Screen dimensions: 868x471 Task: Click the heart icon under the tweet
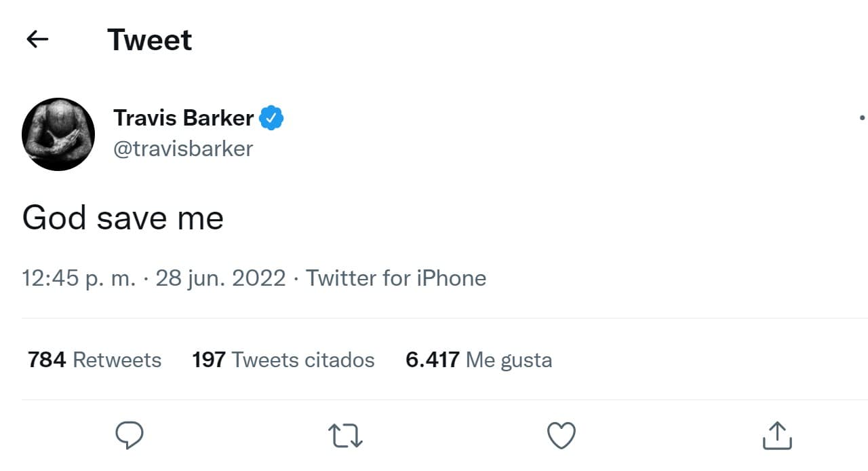[x=561, y=435]
